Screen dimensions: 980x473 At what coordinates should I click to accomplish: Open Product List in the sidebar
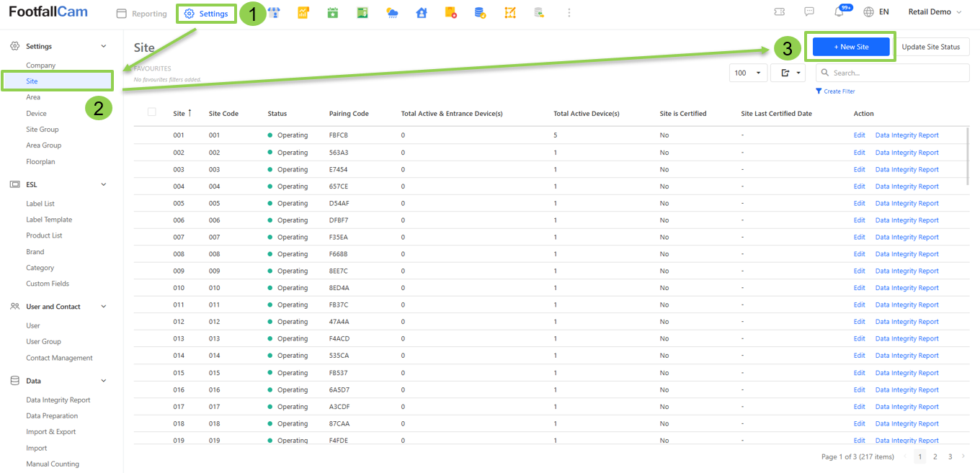click(44, 235)
